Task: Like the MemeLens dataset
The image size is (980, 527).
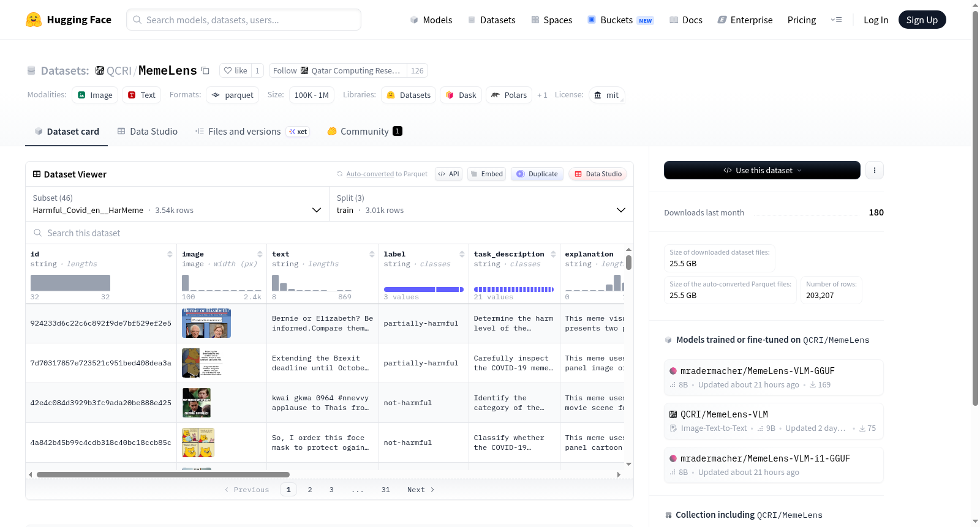Action: pyautogui.click(x=235, y=70)
